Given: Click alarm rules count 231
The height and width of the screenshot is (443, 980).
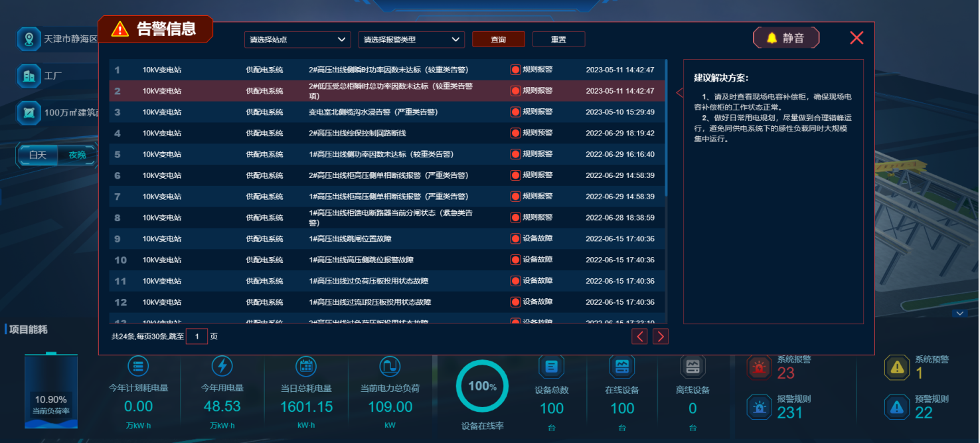Looking at the screenshot, I should pyautogui.click(x=790, y=413).
